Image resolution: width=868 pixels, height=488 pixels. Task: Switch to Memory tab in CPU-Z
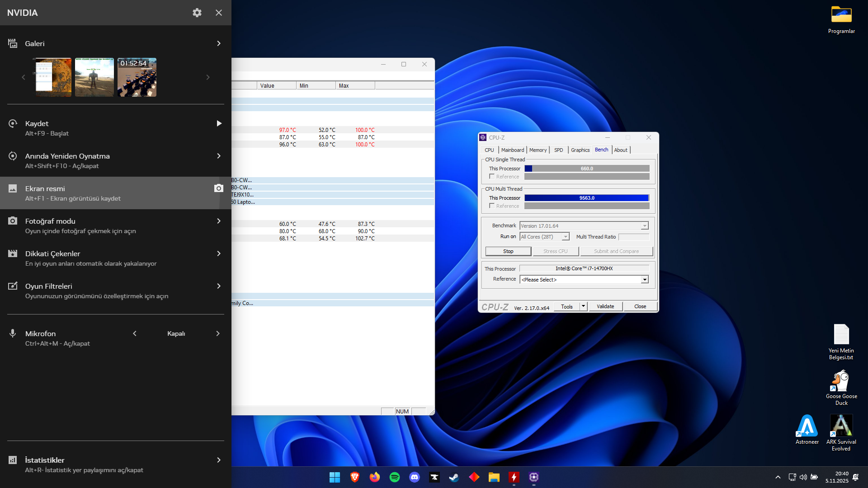[x=538, y=150]
